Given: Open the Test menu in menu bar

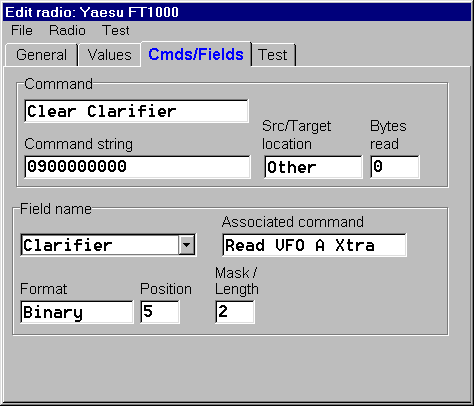Looking at the screenshot, I should [x=116, y=31].
